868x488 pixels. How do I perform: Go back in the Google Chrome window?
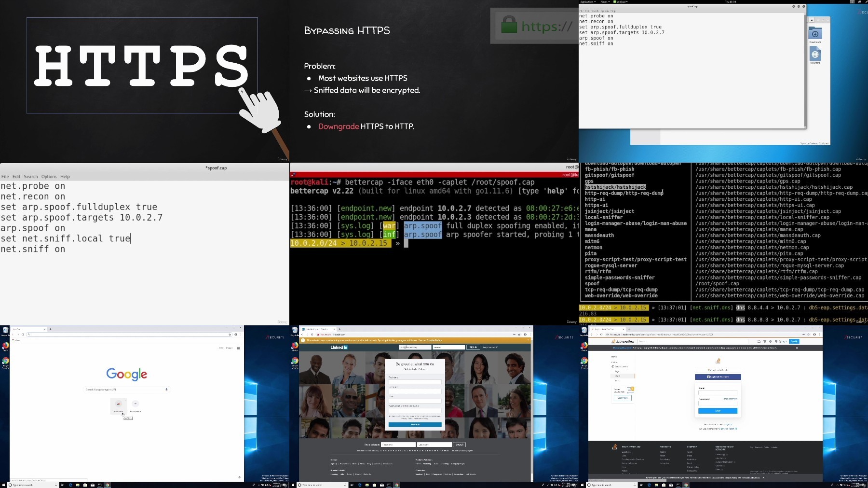(13, 335)
